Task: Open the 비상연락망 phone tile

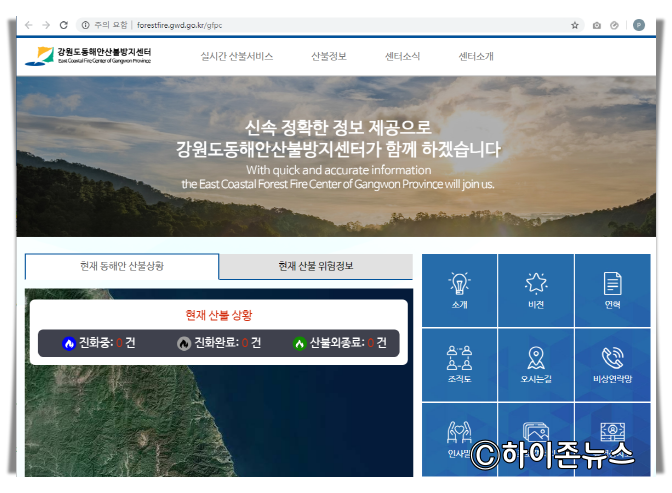Action: click(x=612, y=364)
